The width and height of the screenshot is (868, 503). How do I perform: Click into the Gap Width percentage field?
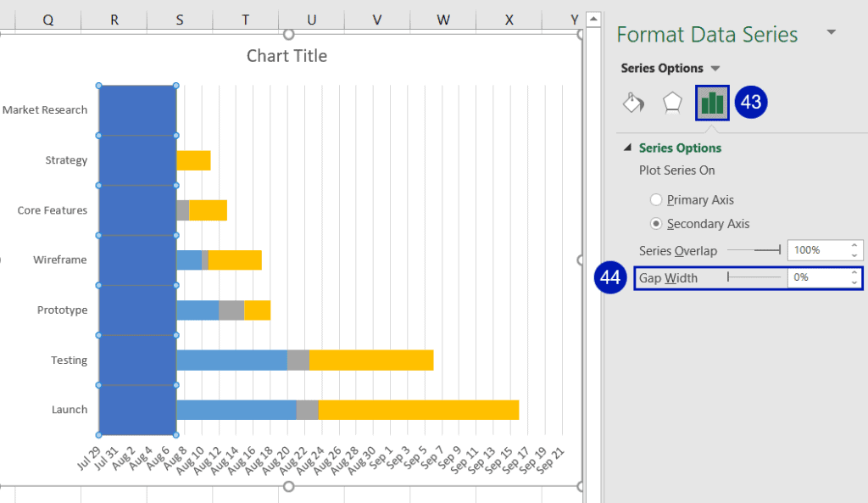pyautogui.click(x=817, y=277)
